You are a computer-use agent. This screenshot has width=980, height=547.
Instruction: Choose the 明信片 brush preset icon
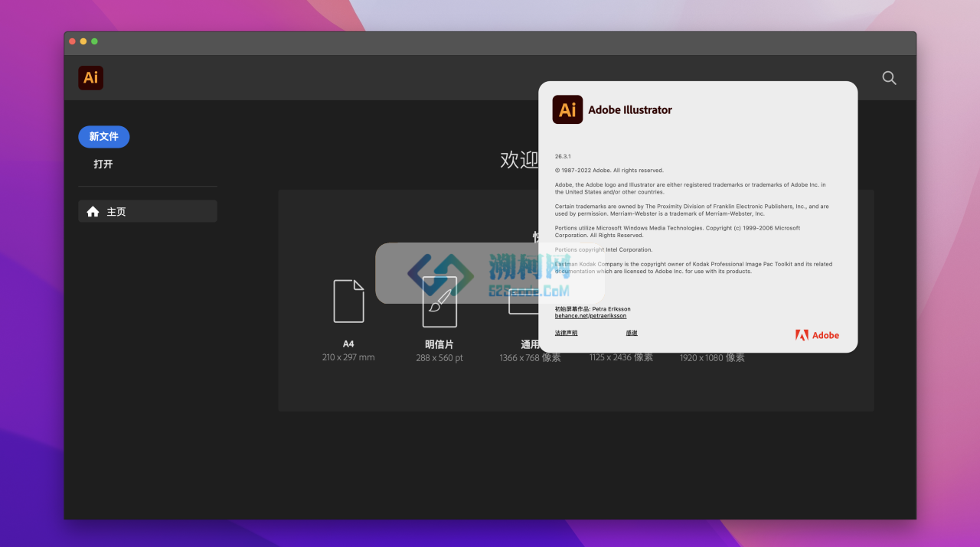439,301
